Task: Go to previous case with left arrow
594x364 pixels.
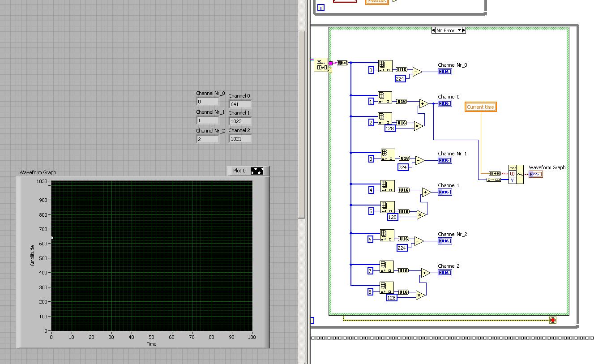Action: pyautogui.click(x=434, y=30)
